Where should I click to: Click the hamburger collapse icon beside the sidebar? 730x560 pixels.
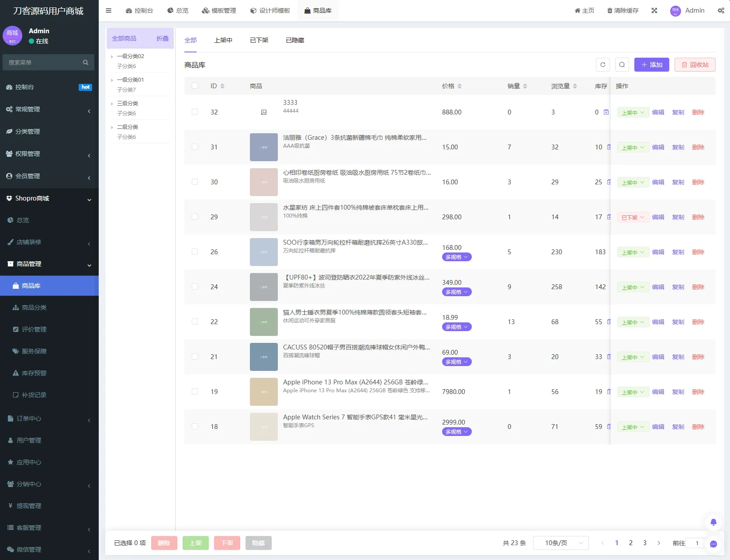[x=108, y=10]
